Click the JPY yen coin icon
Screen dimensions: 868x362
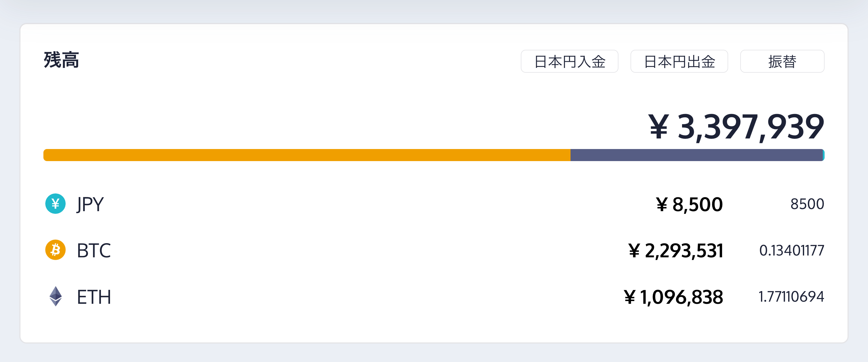[x=55, y=204]
